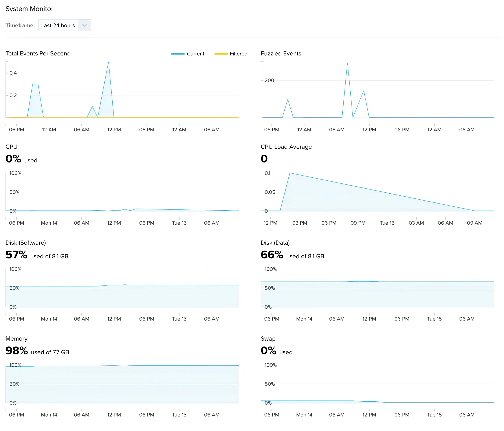Click the 98% memory used value

(x=16, y=351)
